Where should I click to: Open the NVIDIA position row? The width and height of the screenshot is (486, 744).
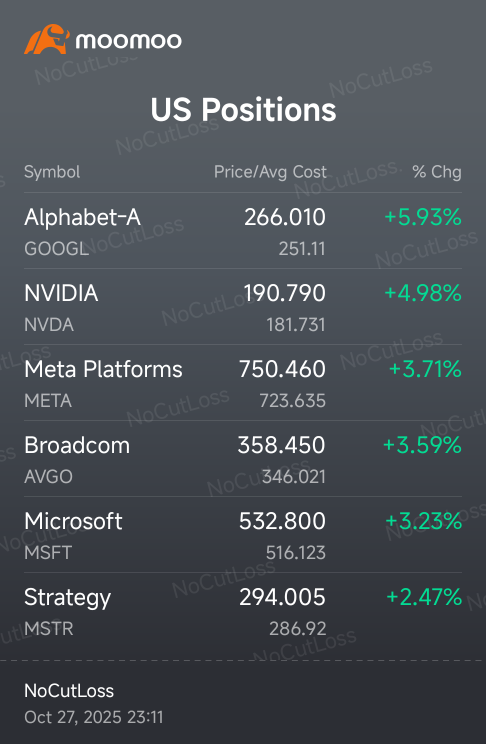pyautogui.click(x=243, y=307)
